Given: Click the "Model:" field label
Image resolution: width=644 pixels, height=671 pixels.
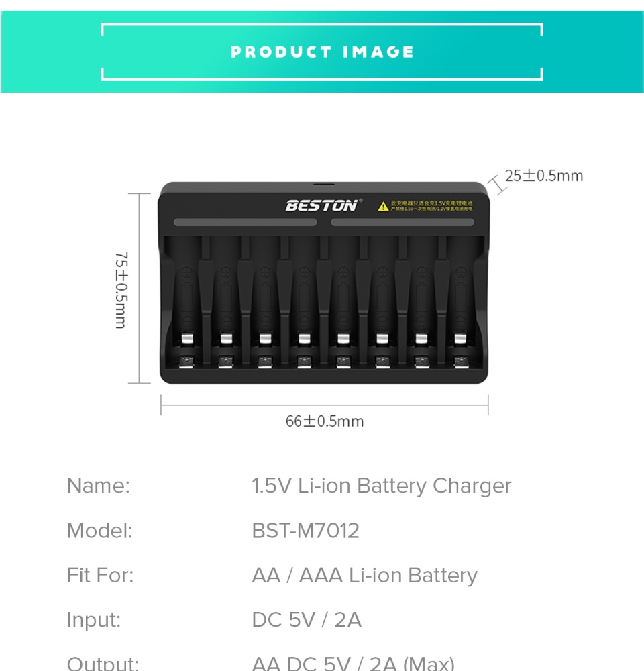Looking at the screenshot, I should [x=100, y=531].
